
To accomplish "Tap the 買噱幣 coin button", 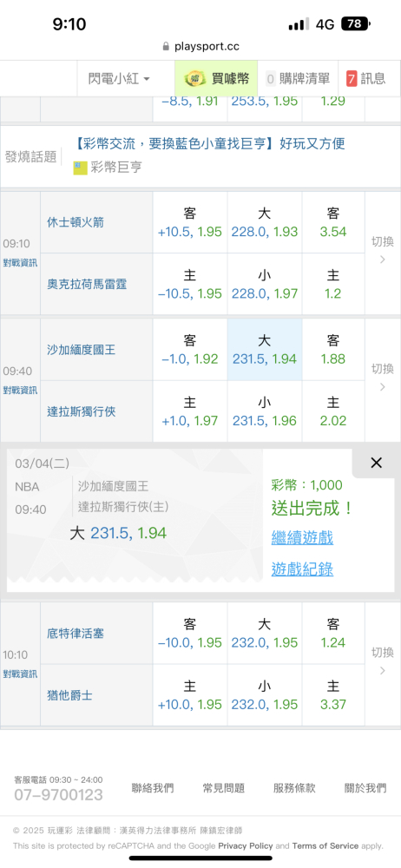I will click(x=216, y=79).
